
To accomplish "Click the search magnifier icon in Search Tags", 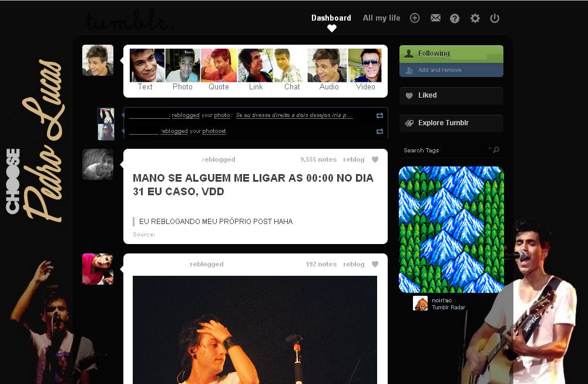I will (x=496, y=150).
